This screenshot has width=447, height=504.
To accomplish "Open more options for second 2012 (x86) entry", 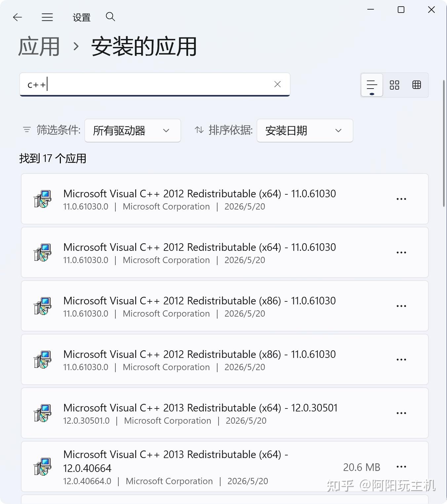I will pos(401,360).
